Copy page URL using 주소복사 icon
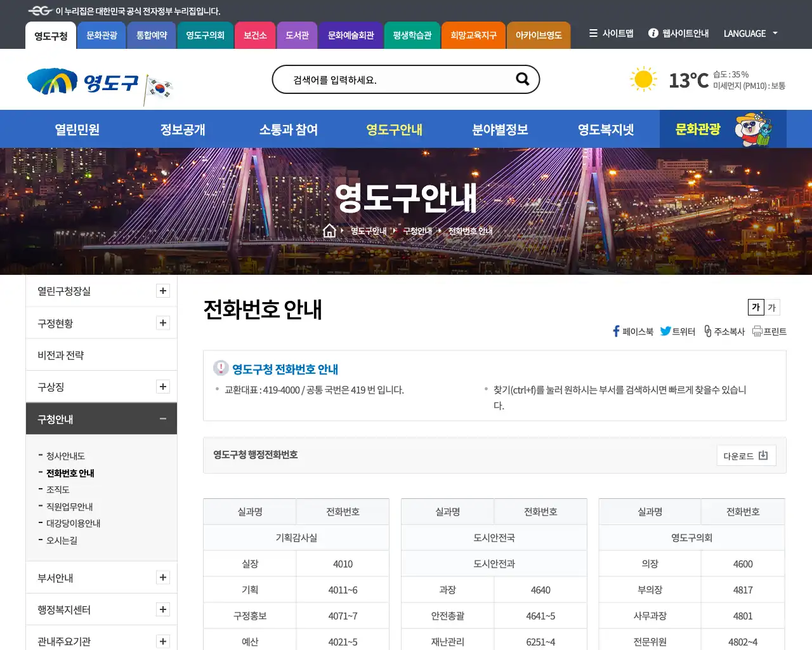Image resolution: width=812 pixels, height=650 pixels. point(706,331)
